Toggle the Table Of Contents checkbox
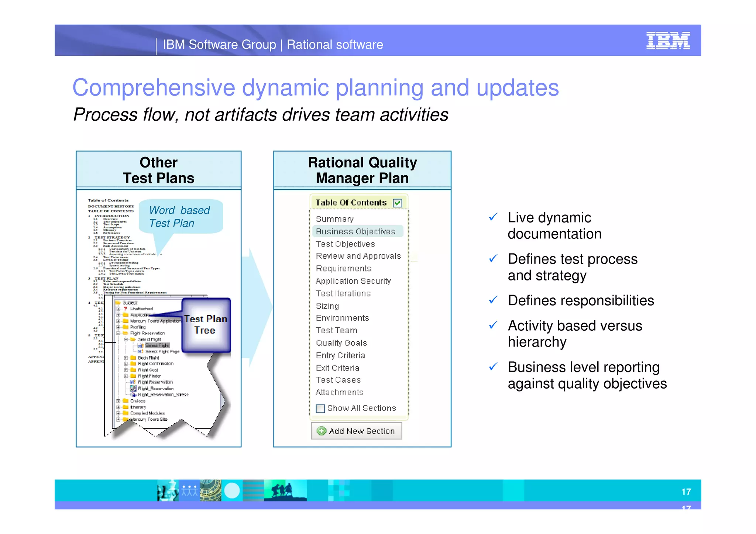 click(x=398, y=203)
